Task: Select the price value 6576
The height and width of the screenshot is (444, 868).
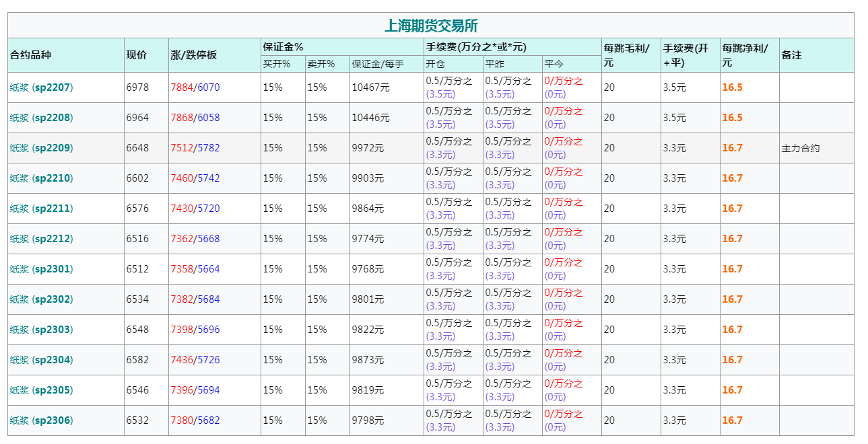Action: [x=137, y=209]
